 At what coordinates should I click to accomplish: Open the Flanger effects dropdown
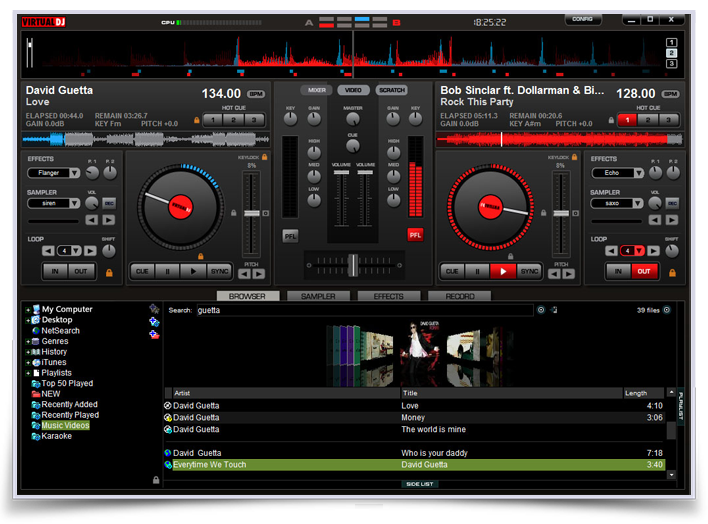[x=53, y=173]
